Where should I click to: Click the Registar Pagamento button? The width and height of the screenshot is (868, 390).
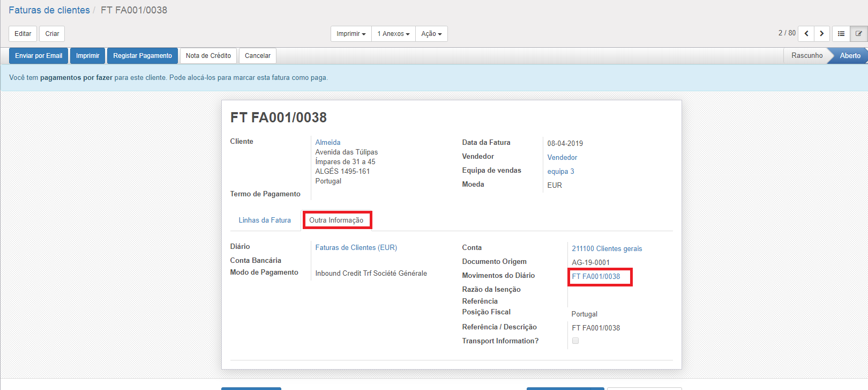pos(143,56)
